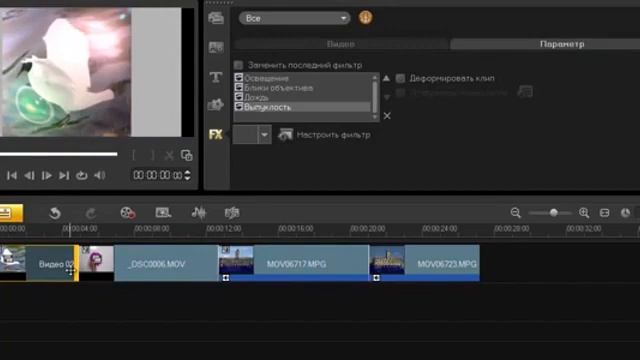This screenshot has height=360, width=640.
Task: Play the clip in preview
Action: [x=47, y=176]
